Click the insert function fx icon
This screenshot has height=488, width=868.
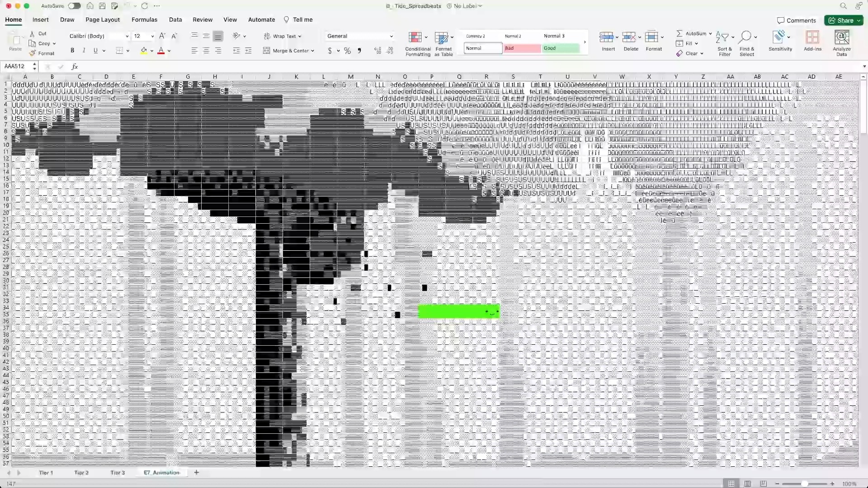[x=75, y=66]
